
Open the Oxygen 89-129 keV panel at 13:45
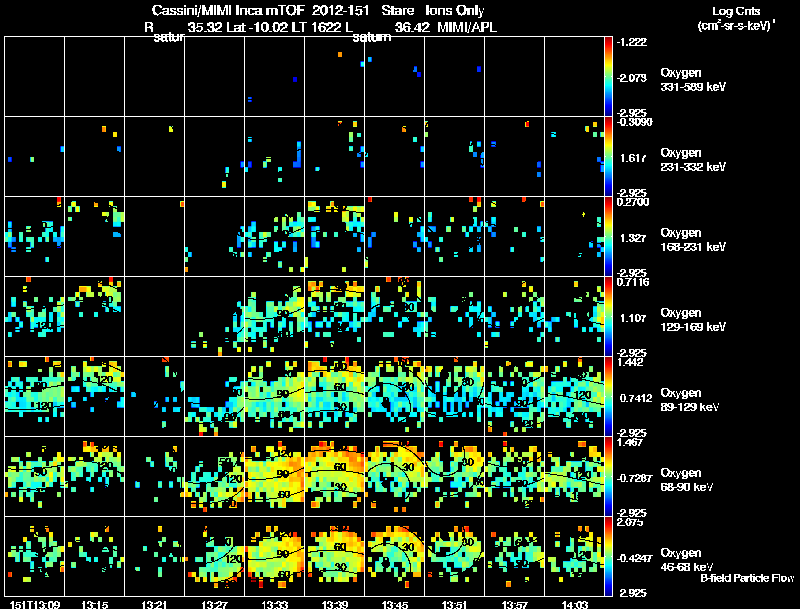pos(395,396)
